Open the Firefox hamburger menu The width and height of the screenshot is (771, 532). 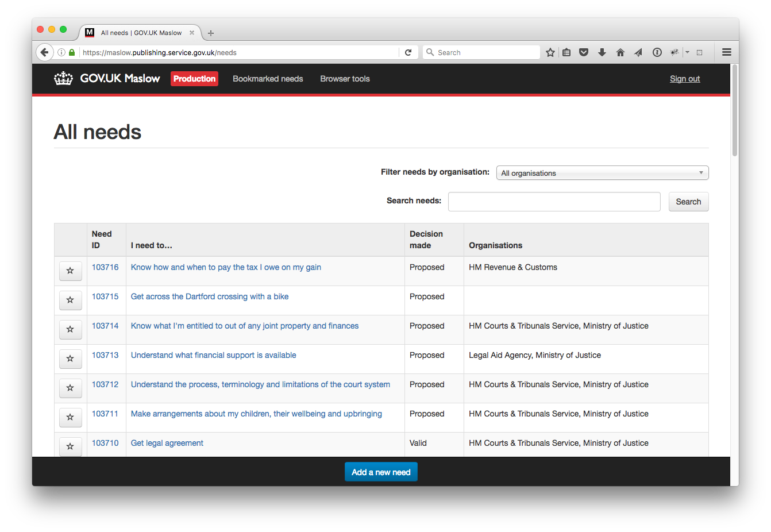(x=727, y=52)
